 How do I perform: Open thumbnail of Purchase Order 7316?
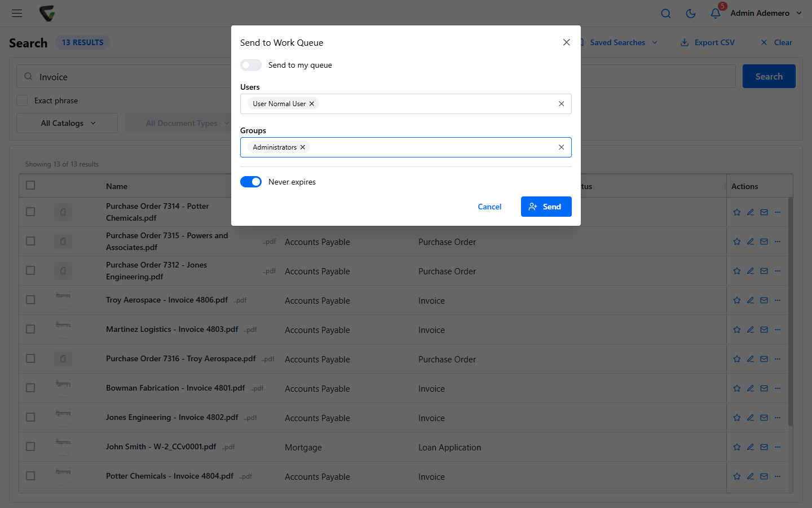[63, 359]
